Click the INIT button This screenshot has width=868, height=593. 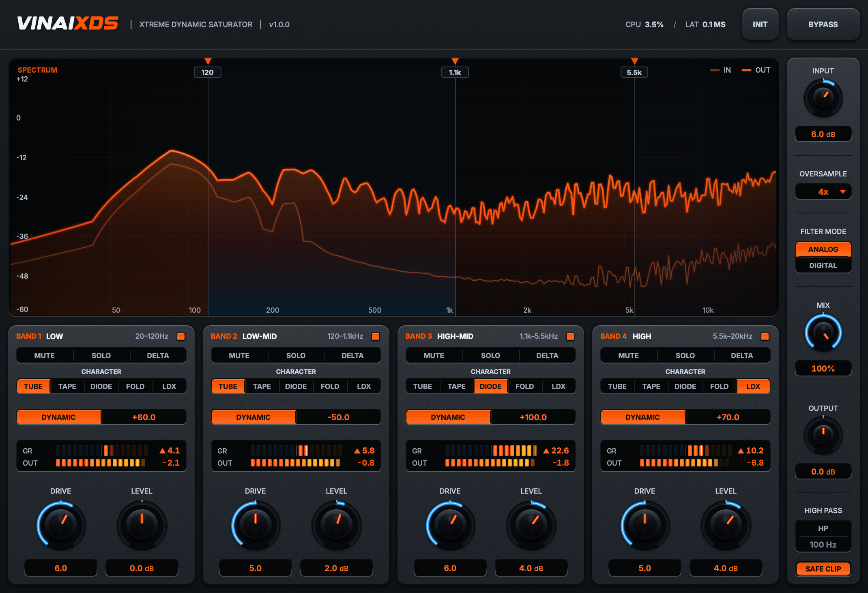point(760,24)
